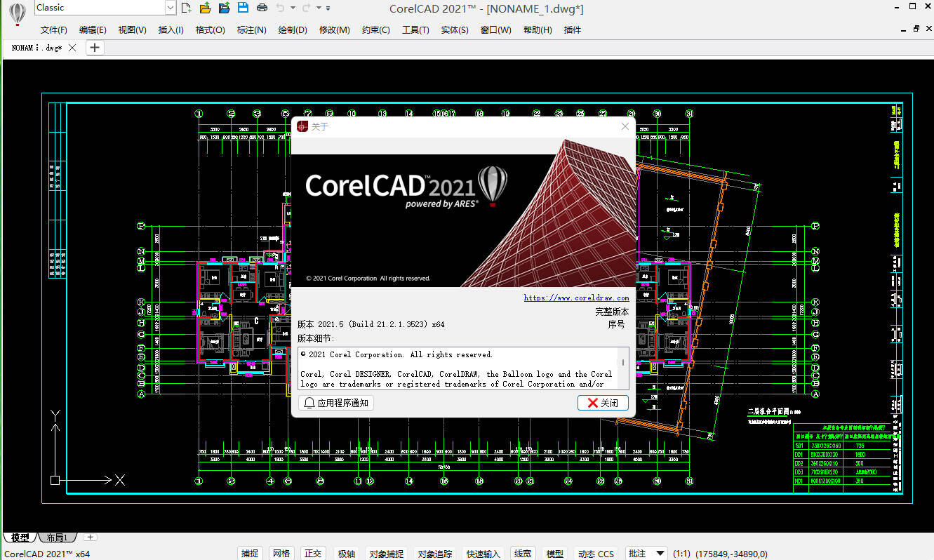
Task: Open the undo history dropdown arrow
Action: coord(292,8)
